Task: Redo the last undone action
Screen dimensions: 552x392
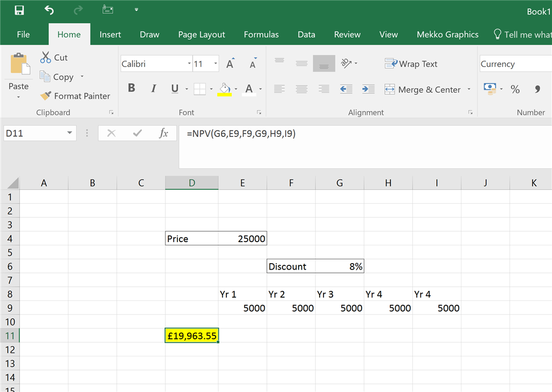Action: coord(78,10)
